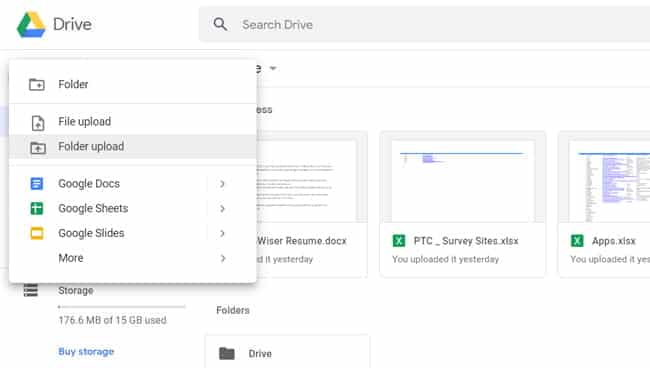Expand the More submenu arrow
Screen dimensions: 650x368
pyautogui.click(x=223, y=258)
